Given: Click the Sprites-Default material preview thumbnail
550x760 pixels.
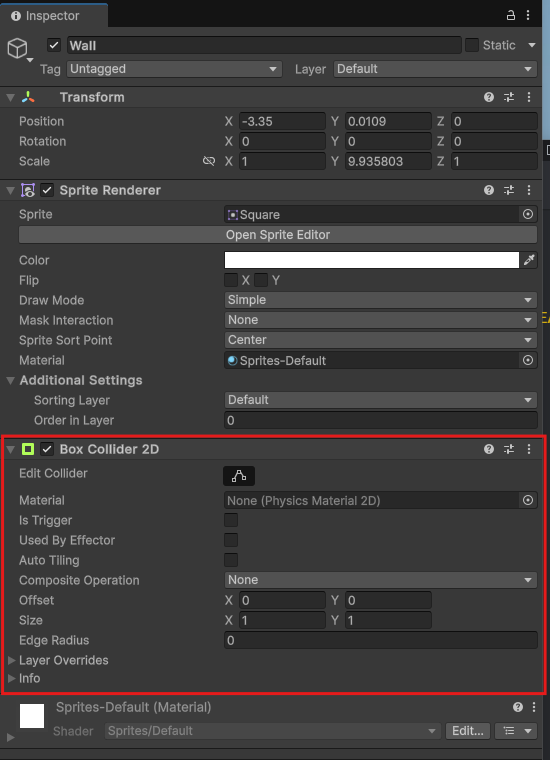Looking at the screenshot, I should click(31, 716).
